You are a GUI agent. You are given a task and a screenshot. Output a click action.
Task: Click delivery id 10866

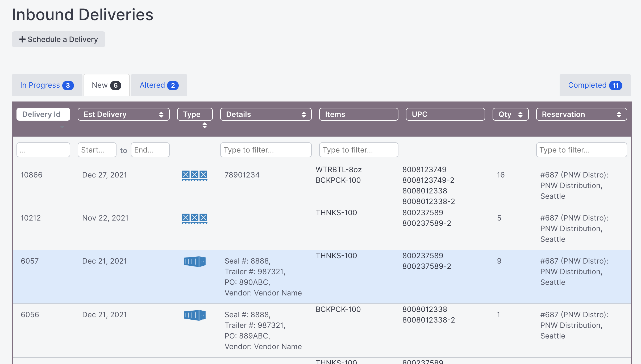coord(32,175)
